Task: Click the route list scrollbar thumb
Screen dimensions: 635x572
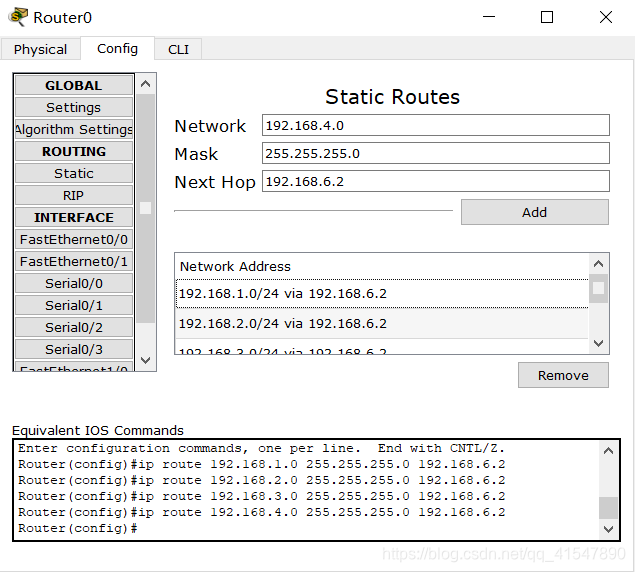Action: pyautogui.click(x=598, y=288)
